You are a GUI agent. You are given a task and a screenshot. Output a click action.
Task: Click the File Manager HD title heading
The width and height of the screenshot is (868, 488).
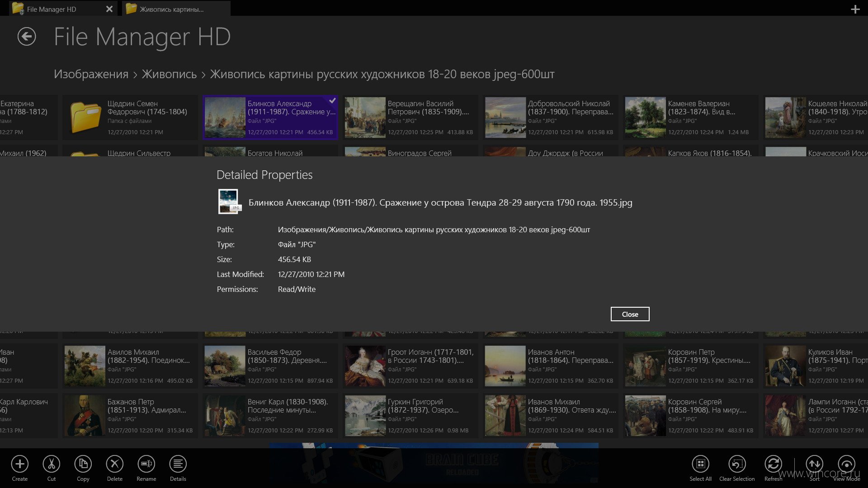[142, 37]
